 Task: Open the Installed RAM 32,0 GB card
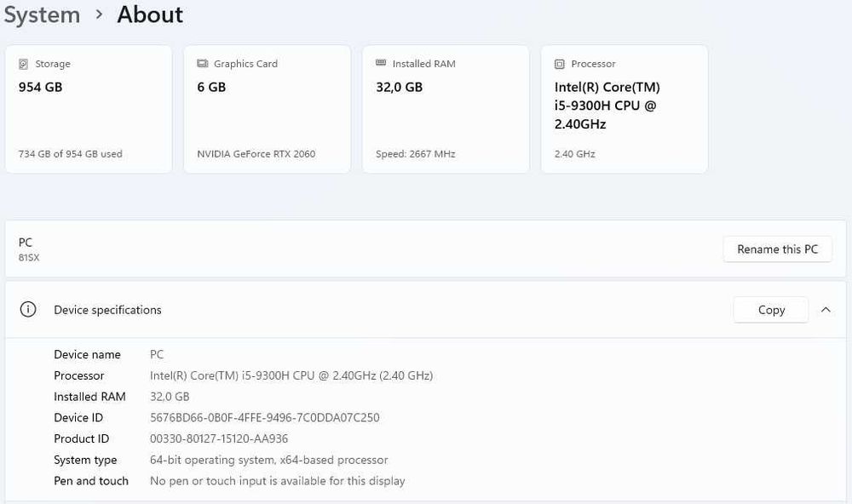coord(446,111)
